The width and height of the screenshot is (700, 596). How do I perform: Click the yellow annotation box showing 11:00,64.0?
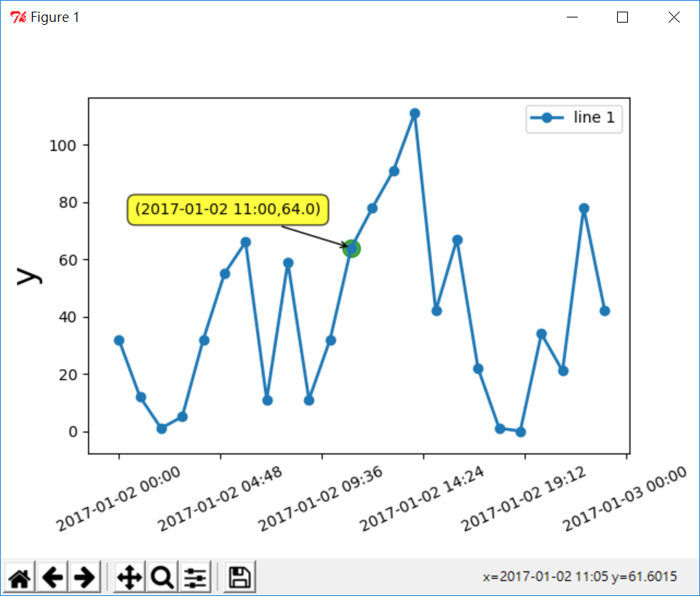click(x=228, y=210)
